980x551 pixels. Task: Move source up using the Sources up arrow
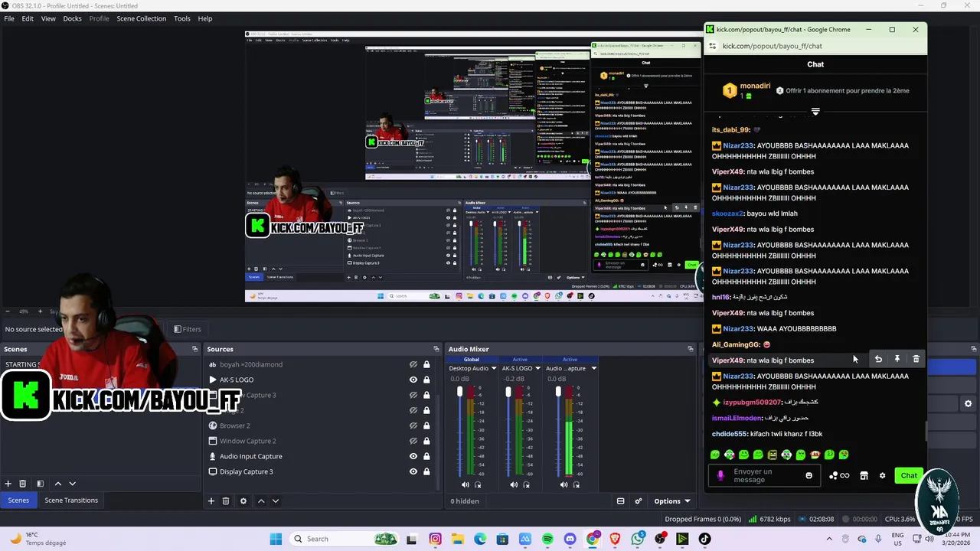261,501
